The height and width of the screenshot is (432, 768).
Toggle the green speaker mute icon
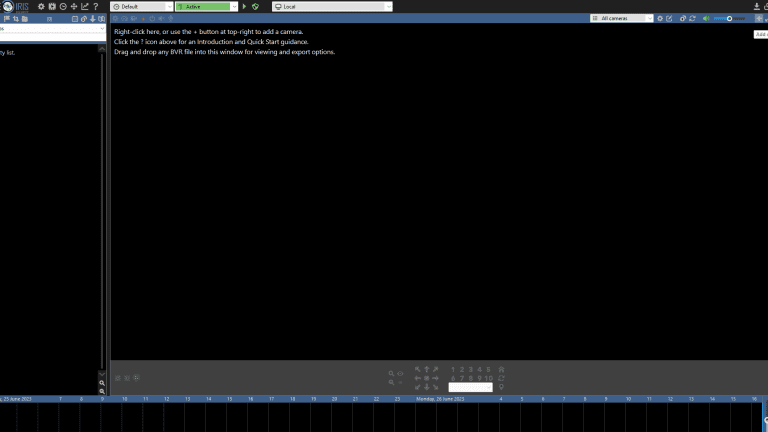(x=706, y=18)
